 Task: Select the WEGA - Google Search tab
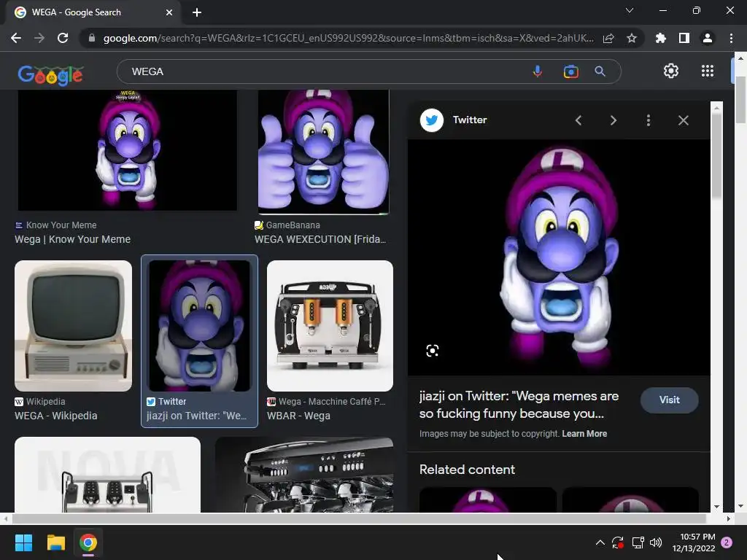tap(93, 12)
